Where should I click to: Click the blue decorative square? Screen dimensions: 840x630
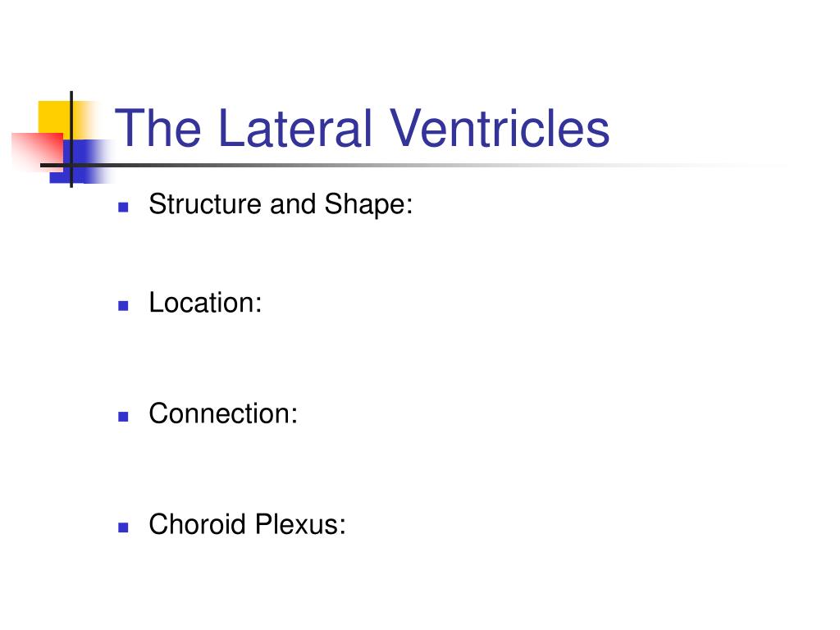(80, 162)
